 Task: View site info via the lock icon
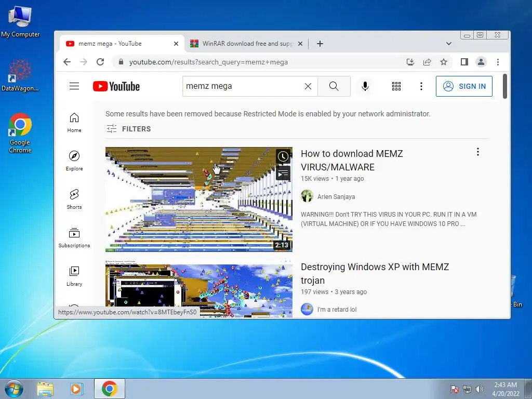click(121, 62)
